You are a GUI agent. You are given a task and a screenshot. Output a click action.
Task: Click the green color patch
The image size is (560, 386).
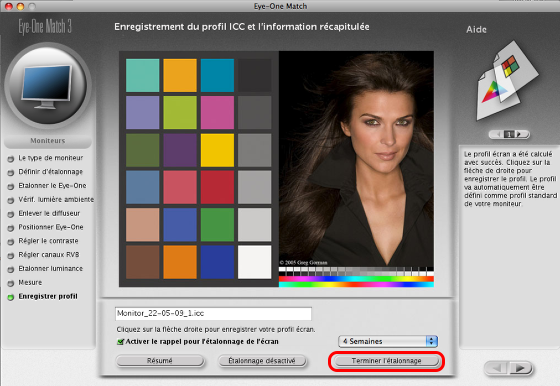pos(217,225)
